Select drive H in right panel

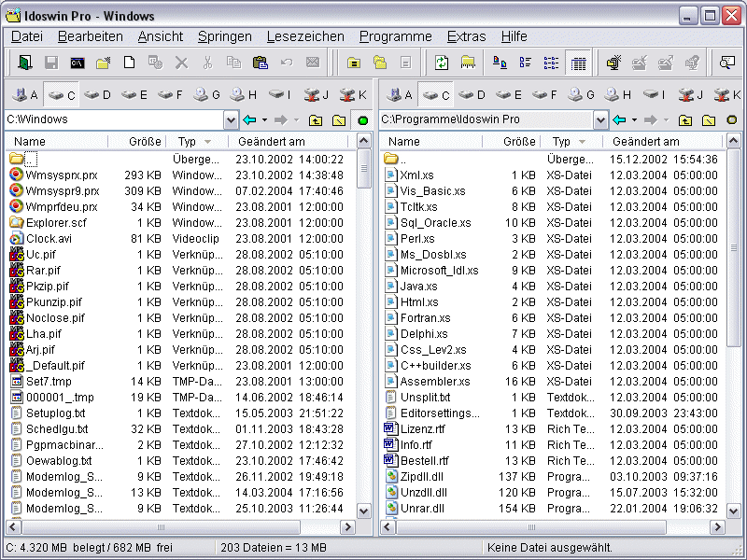[617, 95]
